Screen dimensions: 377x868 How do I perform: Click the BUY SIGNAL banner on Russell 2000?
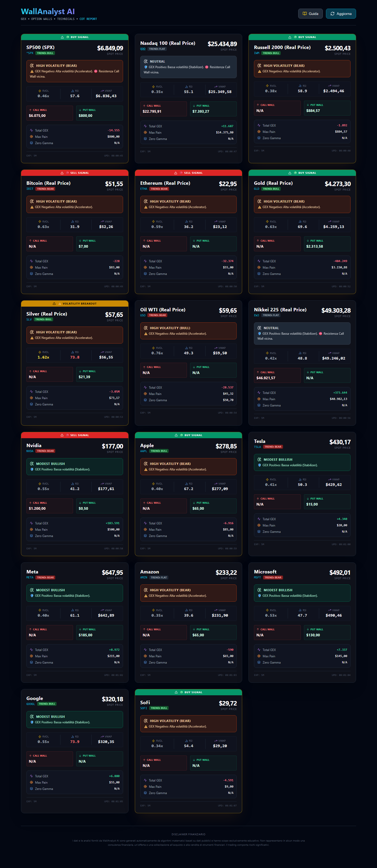(302, 37)
